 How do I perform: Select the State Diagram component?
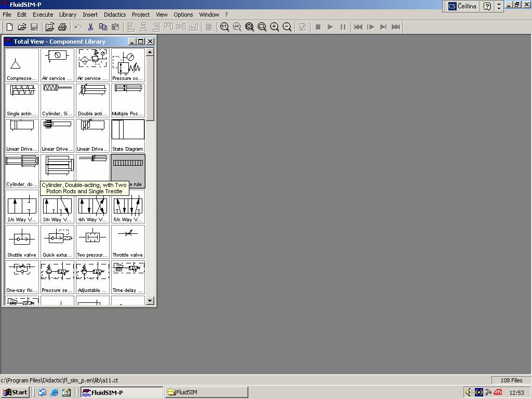click(128, 136)
